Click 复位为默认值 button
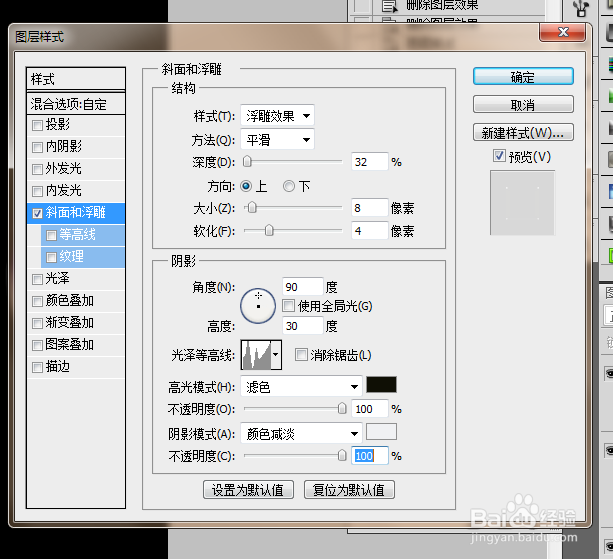 click(349, 490)
